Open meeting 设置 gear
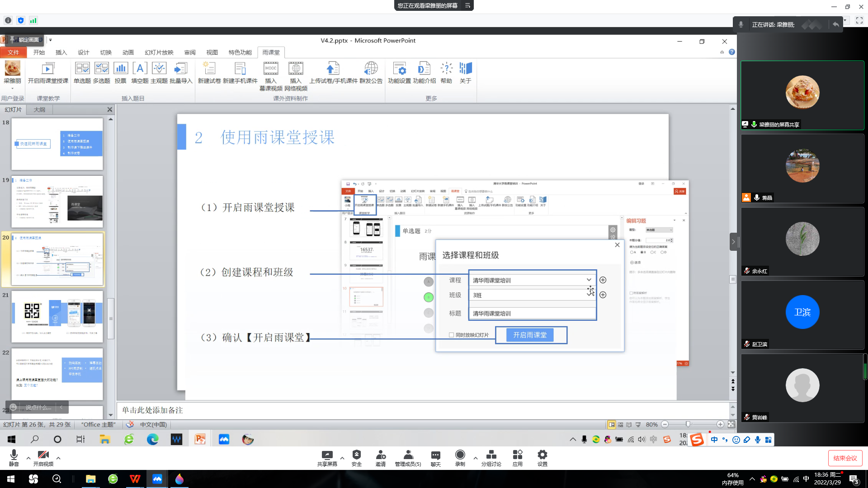The height and width of the screenshot is (488, 868). 542,458
